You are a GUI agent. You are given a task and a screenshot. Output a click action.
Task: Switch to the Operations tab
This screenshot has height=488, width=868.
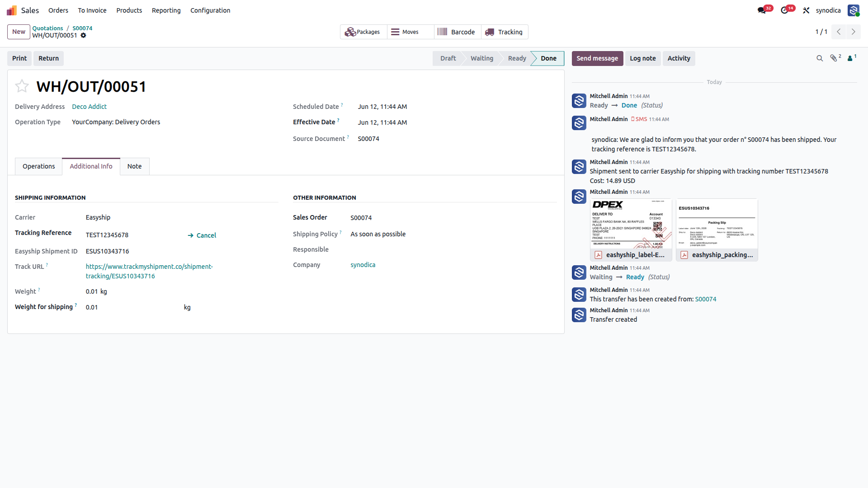39,166
